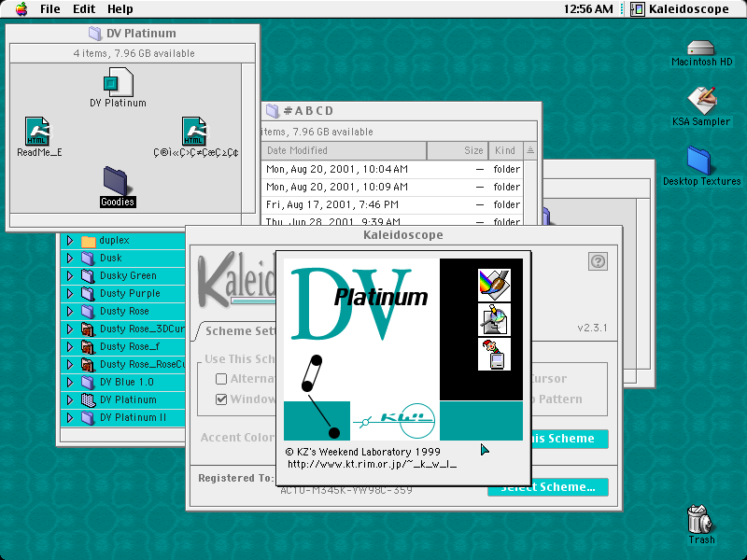Screen dimensions: 747x560
Task: Expand the DV Blue 1.0 row
Action: [70, 383]
